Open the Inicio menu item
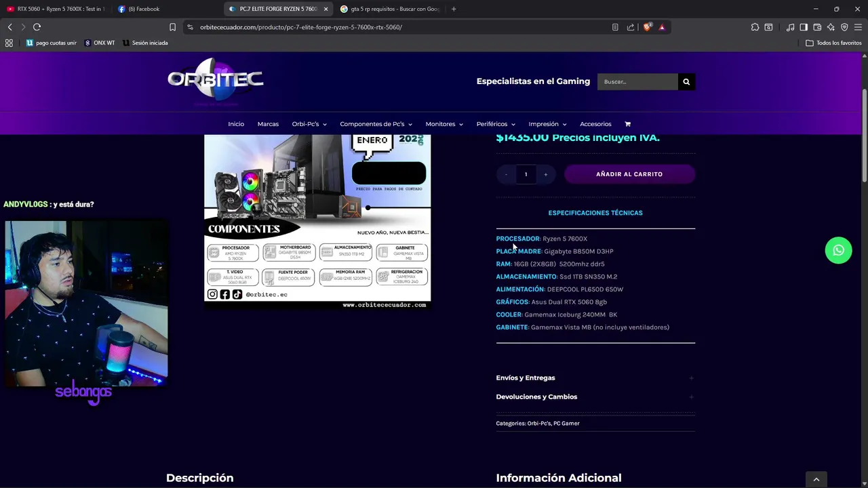868x488 pixels. [x=236, y=124]
